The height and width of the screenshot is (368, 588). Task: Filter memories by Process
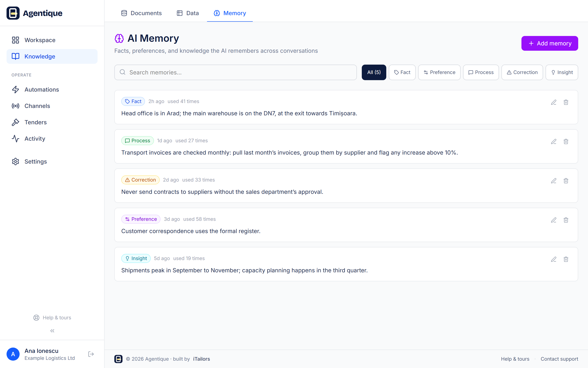(481, 72)
